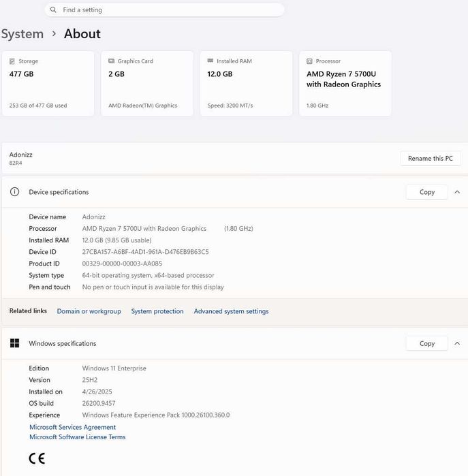Copy the Device specifications
Viewport: 468px width, 476px height.
pyautogui.click(x=426, y=192)
